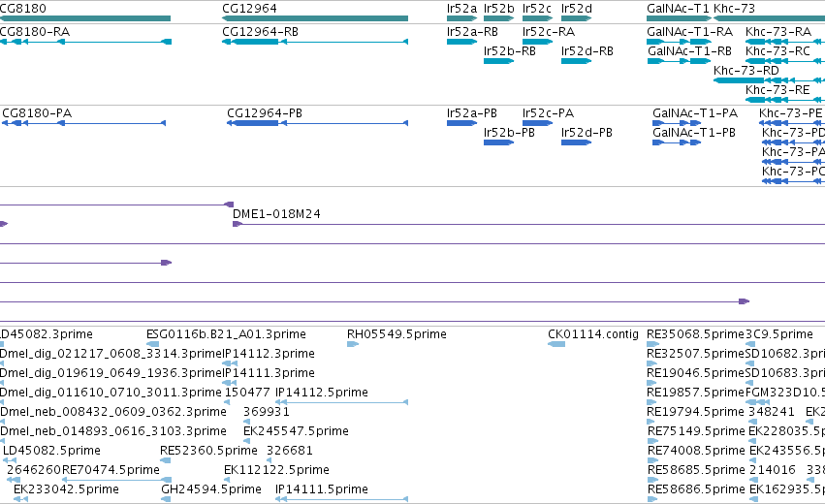Screen dimensions: 825x504
Task: Open EST RE70474.5prime
Action: (x=116, y=480)
